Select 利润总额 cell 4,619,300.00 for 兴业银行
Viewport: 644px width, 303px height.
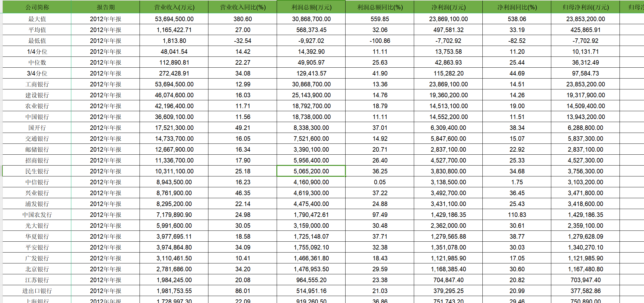[311, 193]
